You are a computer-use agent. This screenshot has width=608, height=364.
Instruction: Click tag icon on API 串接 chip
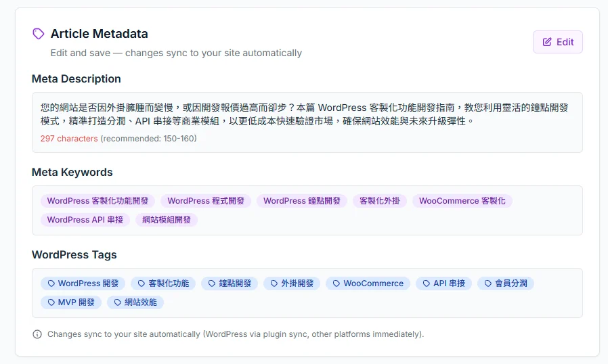(x=427, y=283)
